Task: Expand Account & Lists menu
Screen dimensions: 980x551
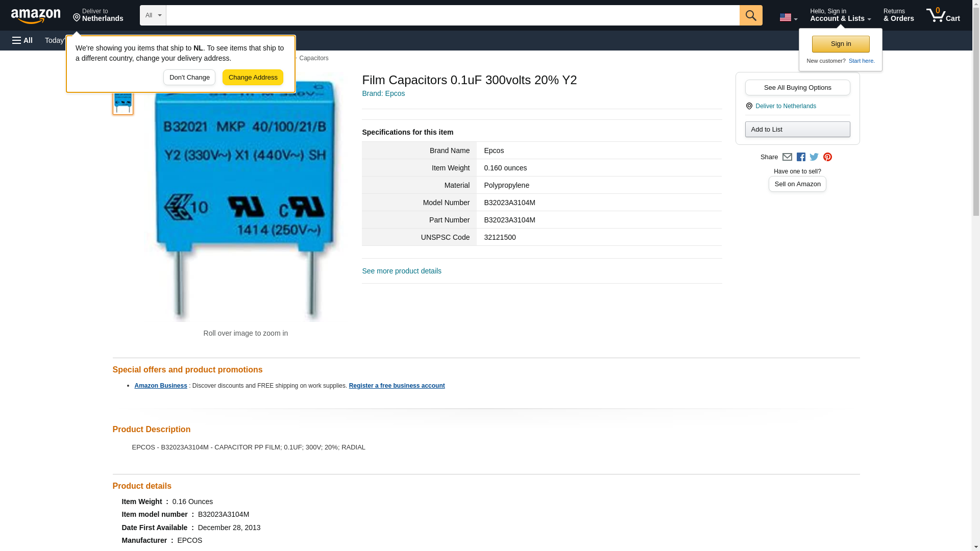Action: [x=840, y=15]
